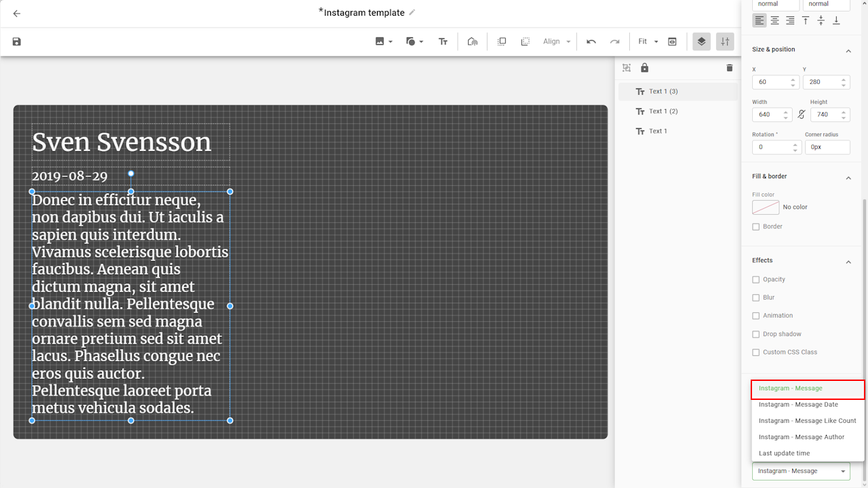The image size is (868, 488).
Task: Check the Blur effect box
Action: [x=756, y=298]
